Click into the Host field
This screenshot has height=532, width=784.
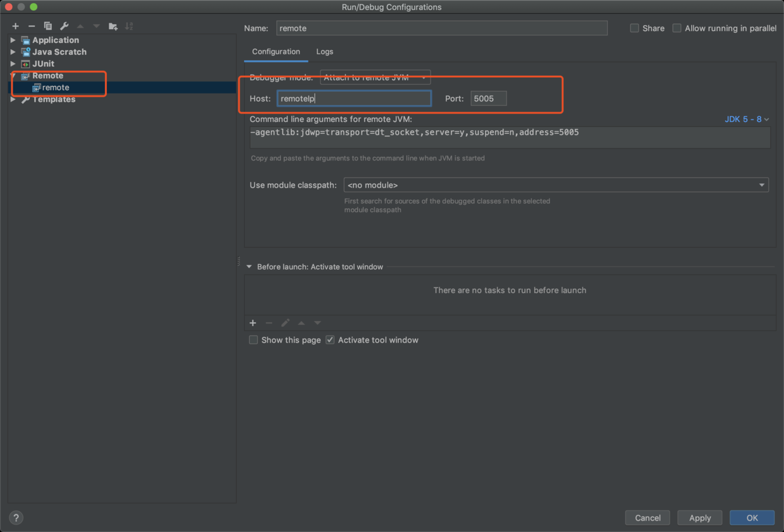click(x=354, y=99)
